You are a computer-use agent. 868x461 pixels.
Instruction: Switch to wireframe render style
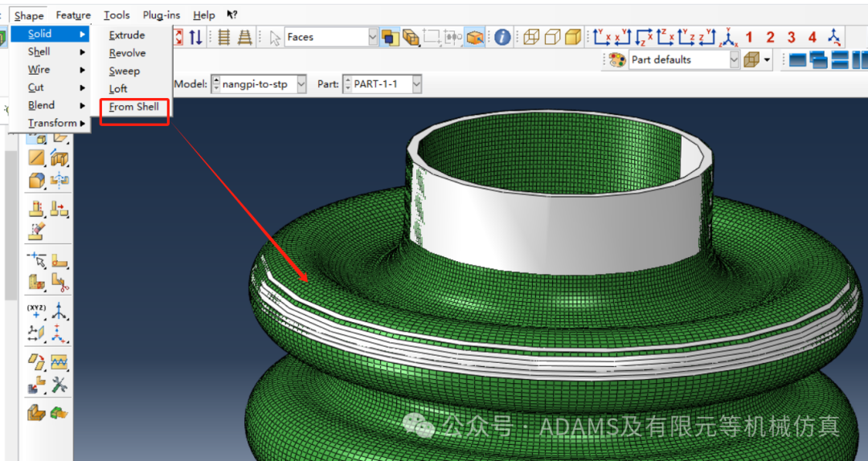[531, 37]
